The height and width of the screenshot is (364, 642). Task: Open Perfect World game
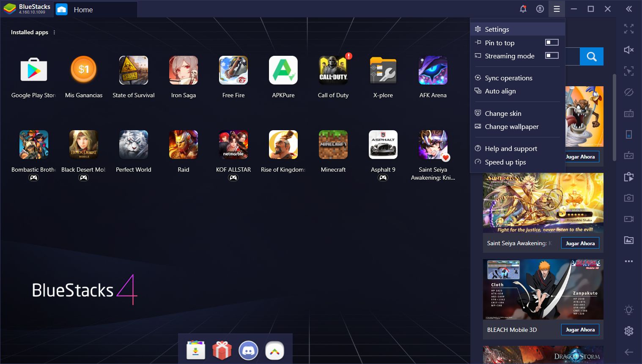[134, 145]
